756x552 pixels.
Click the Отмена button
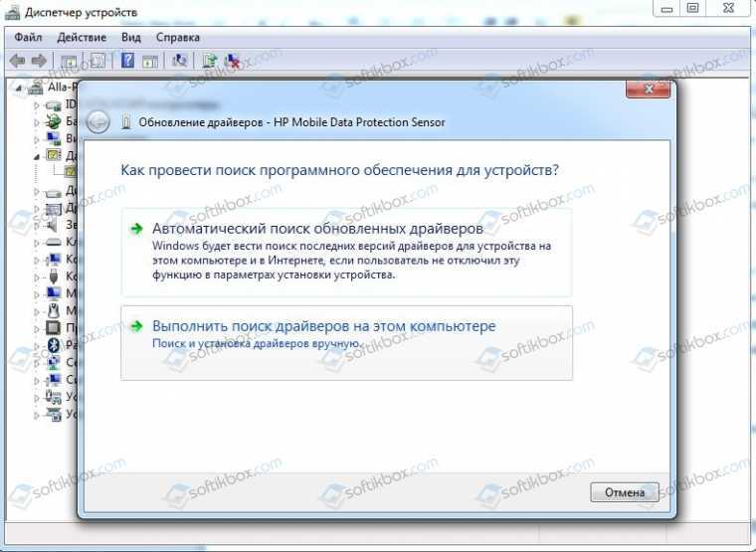(625, 492)
